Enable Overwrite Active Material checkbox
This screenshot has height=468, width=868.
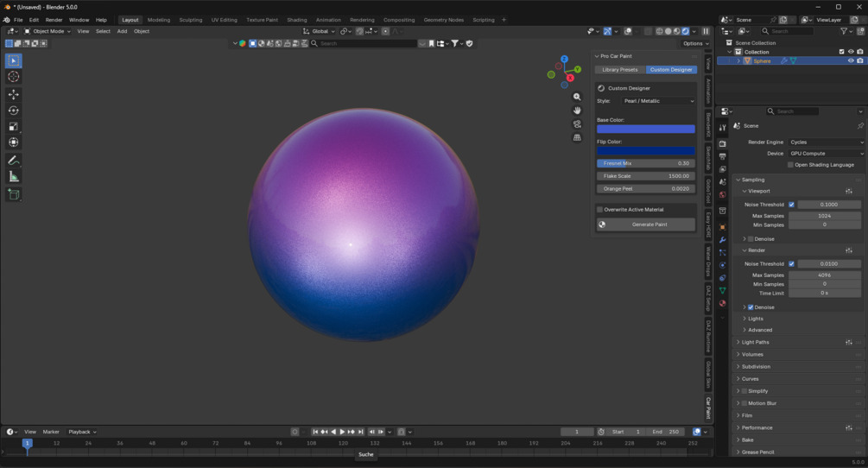pyautogui.click(x=600, y=210)
